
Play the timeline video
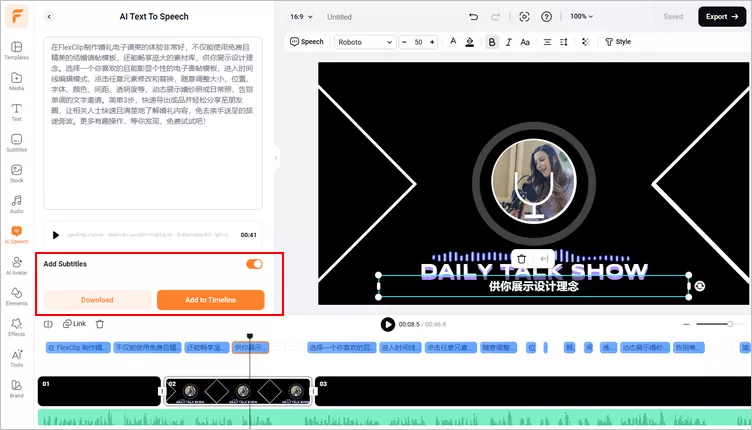click(x=388, y=325)
